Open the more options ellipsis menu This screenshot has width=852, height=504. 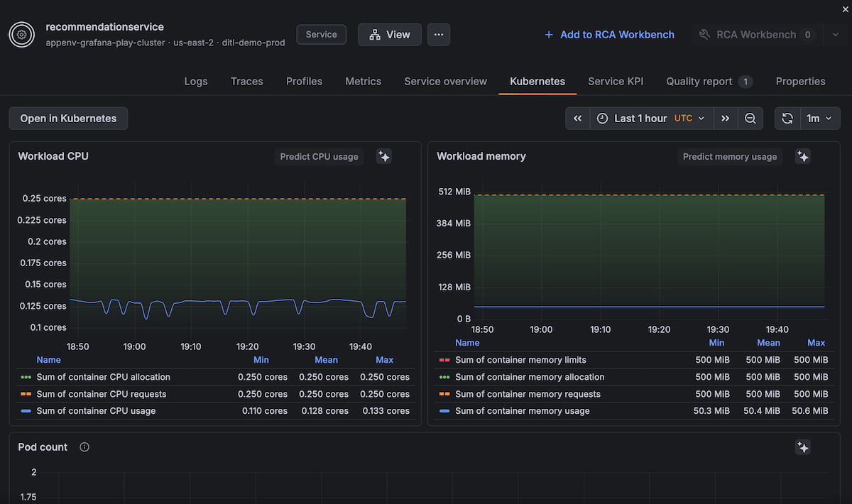[438, 34]
